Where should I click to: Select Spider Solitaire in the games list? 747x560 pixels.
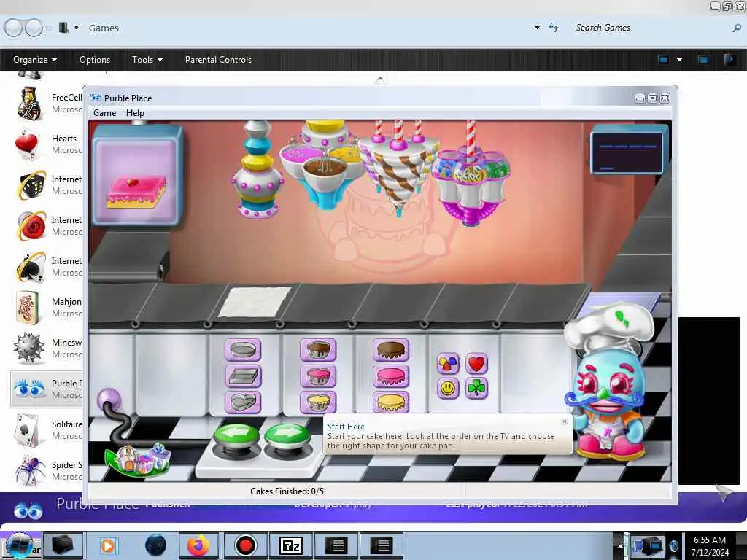[x=47, y=471]
